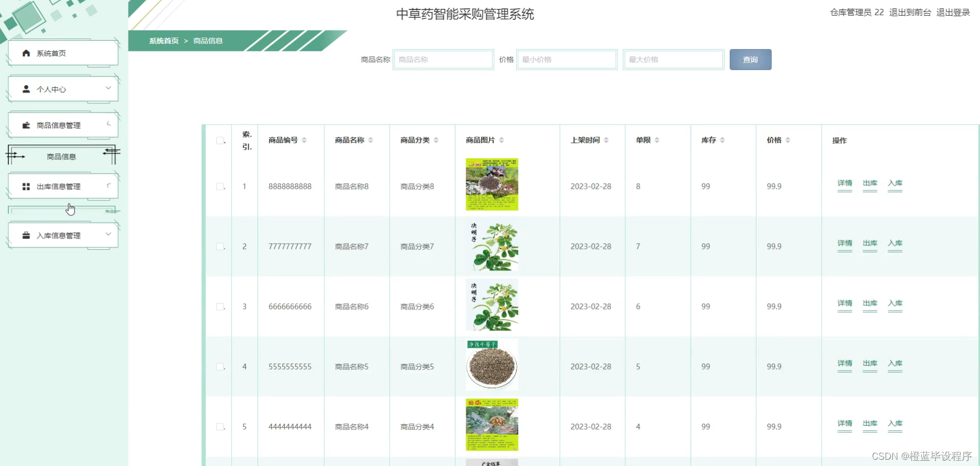This screenshot has height=466, width=980.
Task: Click 出库 for 商品名称5
Action: [x=870, y=363]
